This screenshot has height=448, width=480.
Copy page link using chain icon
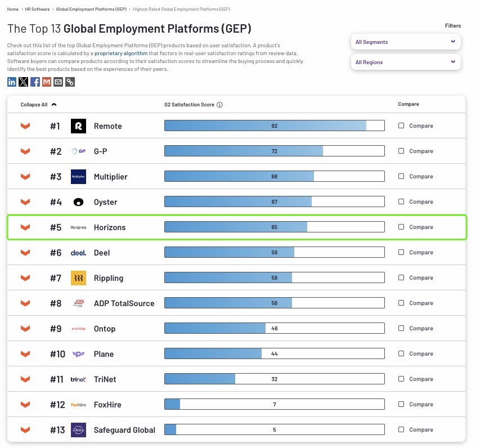click(70, 82)
